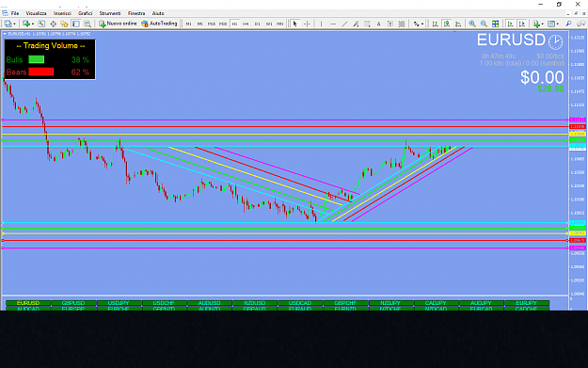Select the cursor arrow tool
The height and width of the screenshot is (368, 588).
tap(295, 24)
